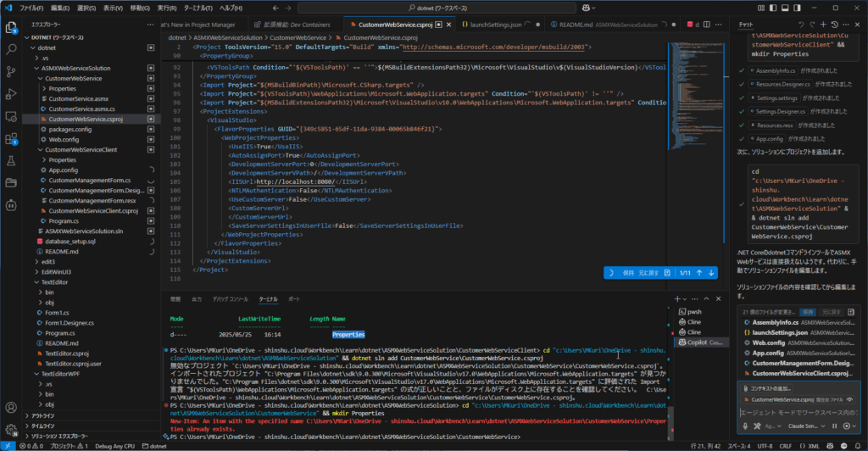Viewport: 868px width, 451px height.
Task: Navigate forward with the title bar arrow
Action: [x=288, y=8]
